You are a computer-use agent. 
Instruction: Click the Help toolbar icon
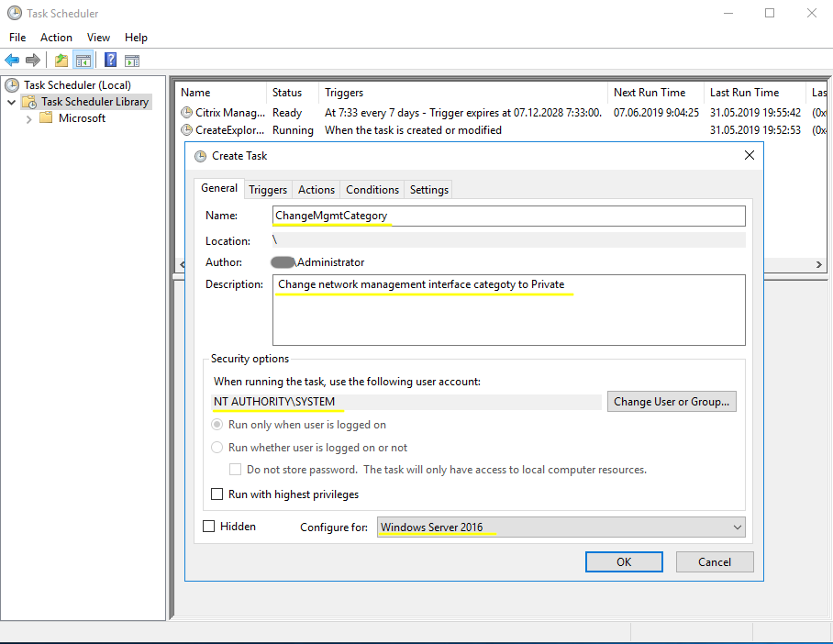point(109,60)
